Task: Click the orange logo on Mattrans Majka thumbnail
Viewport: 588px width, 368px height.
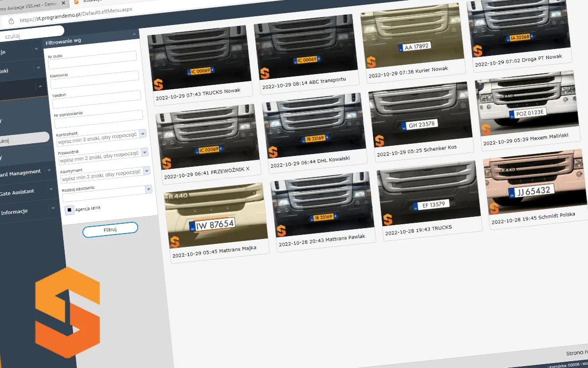Action: point(174,241)
